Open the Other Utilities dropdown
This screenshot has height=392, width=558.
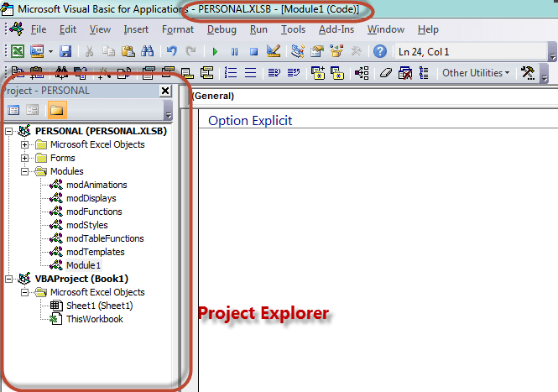click(x=476, y=73)
